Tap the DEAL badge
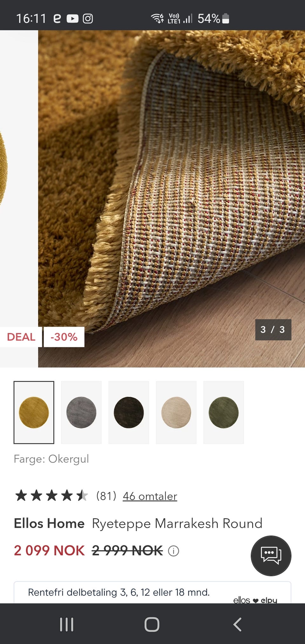Screen dimensions: 305x644 pos(21,337)
